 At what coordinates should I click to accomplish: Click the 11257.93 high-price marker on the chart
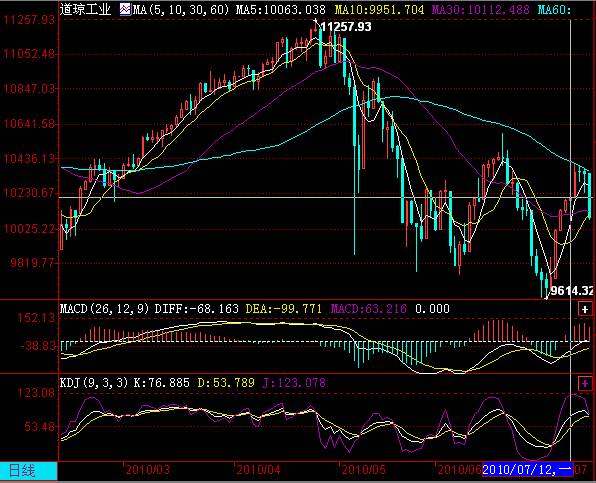coord(346,27)
